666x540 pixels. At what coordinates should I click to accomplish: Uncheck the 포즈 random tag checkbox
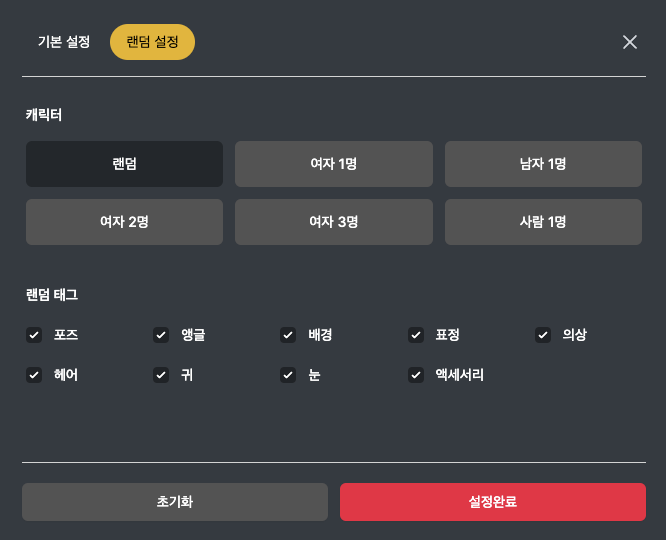pos(34,335)
